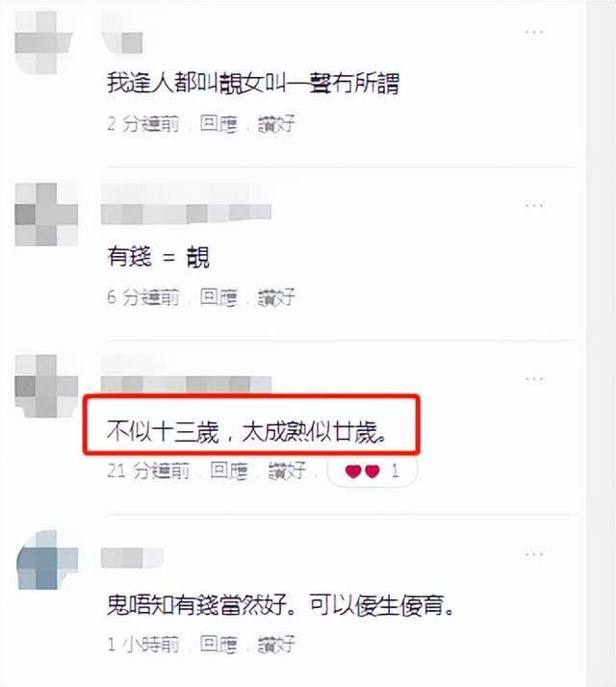Open options menu for 我逢人都叫靚女 comment

(534, 33)
